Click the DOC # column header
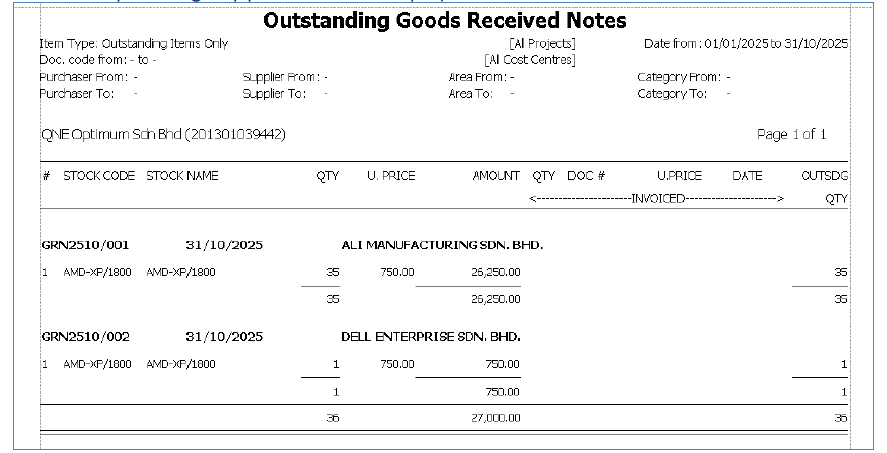 coord(586,176)
